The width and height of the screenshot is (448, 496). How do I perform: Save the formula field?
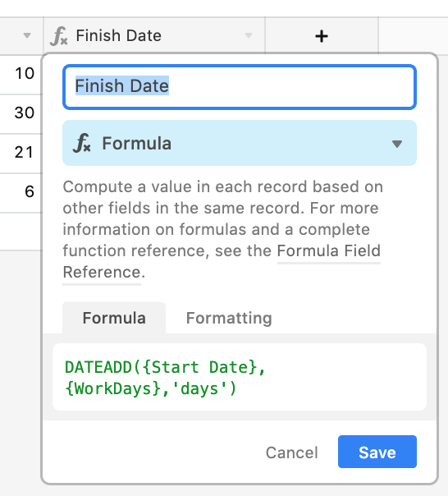pos(377,452)
